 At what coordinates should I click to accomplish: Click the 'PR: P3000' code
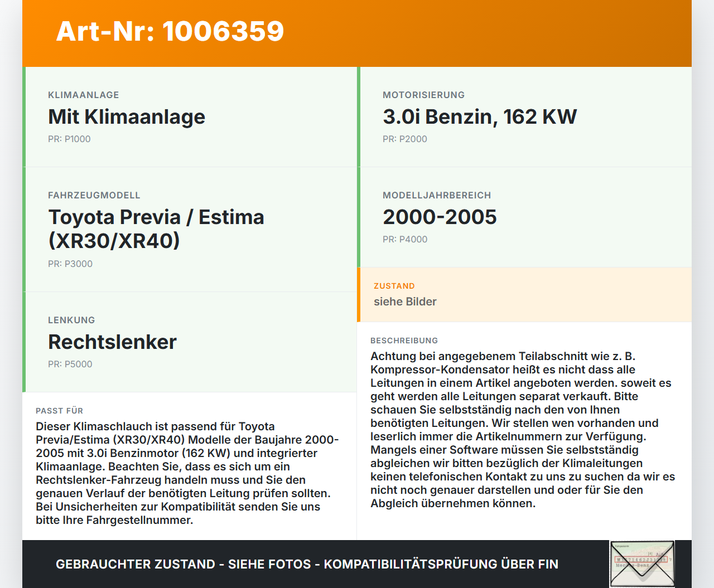click(70, 264)
